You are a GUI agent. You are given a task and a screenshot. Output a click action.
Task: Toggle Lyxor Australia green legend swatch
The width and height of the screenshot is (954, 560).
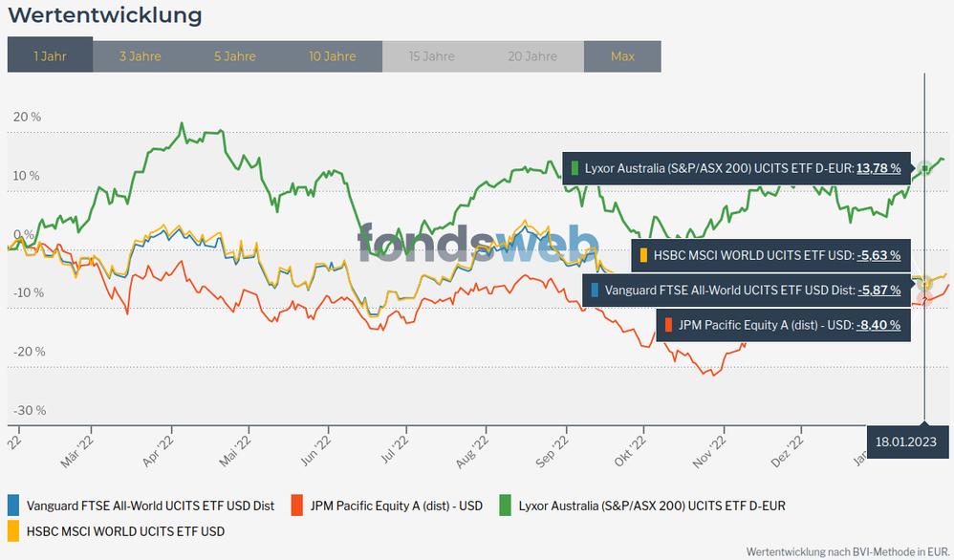[505, 505]
